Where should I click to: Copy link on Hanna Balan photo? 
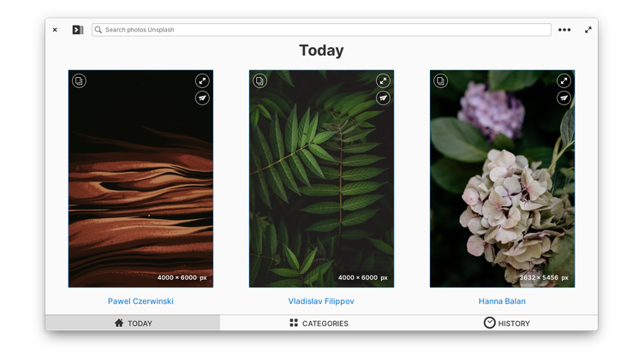(x=441, y=80)
